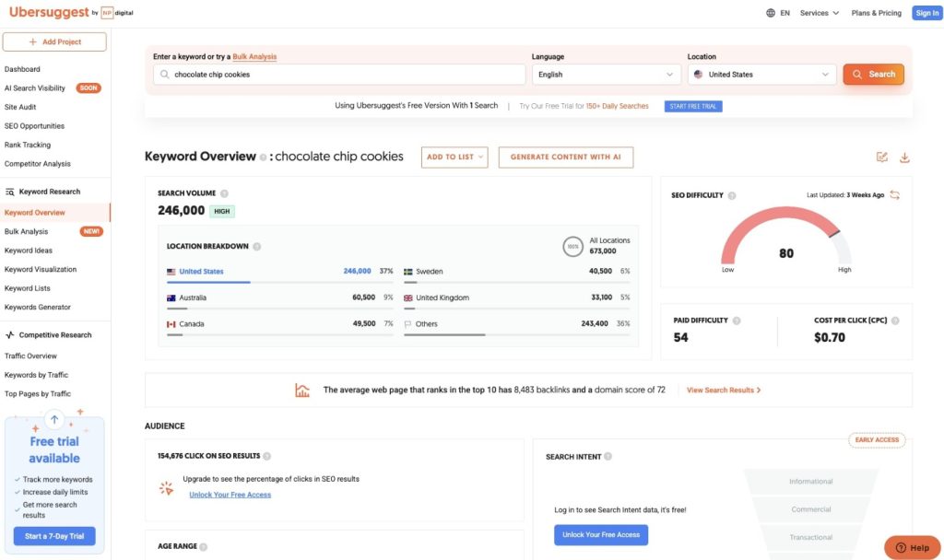Open Traffic Overview
Screen dimensions: 944x560
pyautogui.click(x=30, y=356)
